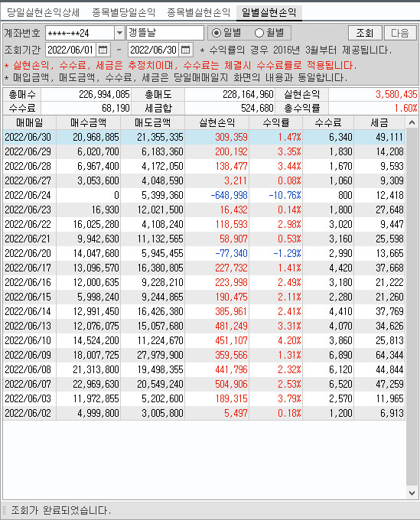Select the 일별실현손익 tab

point(269,12)
